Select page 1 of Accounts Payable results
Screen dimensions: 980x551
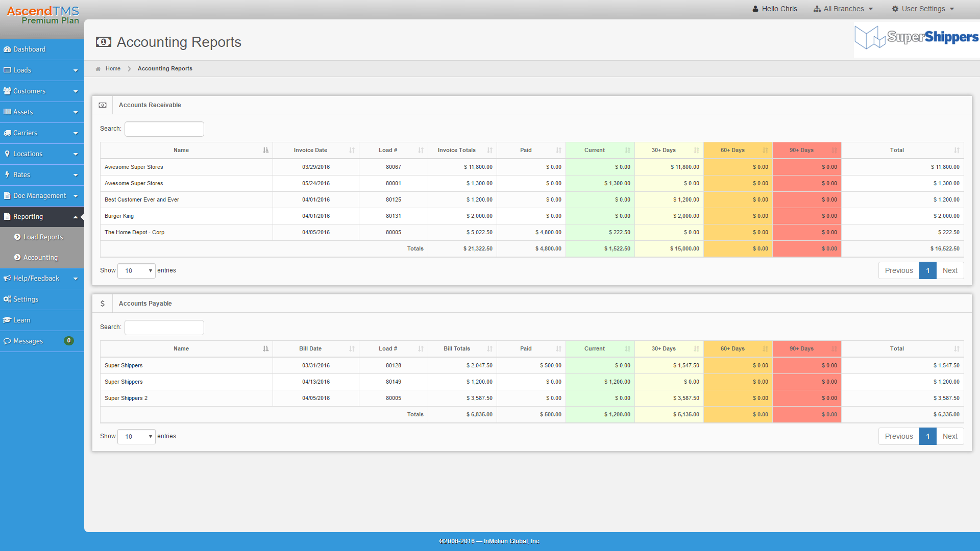(x=928, y=436)
